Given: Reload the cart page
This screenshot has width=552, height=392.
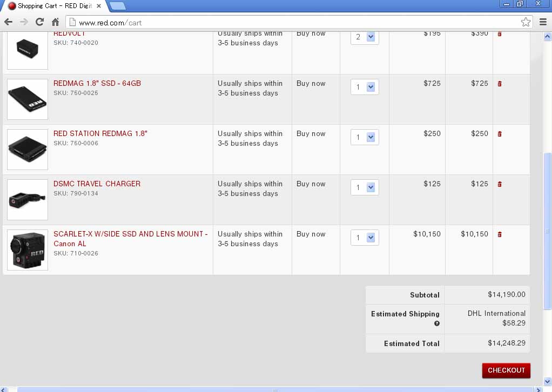Looking at the screenshot, I should point(40,22).
